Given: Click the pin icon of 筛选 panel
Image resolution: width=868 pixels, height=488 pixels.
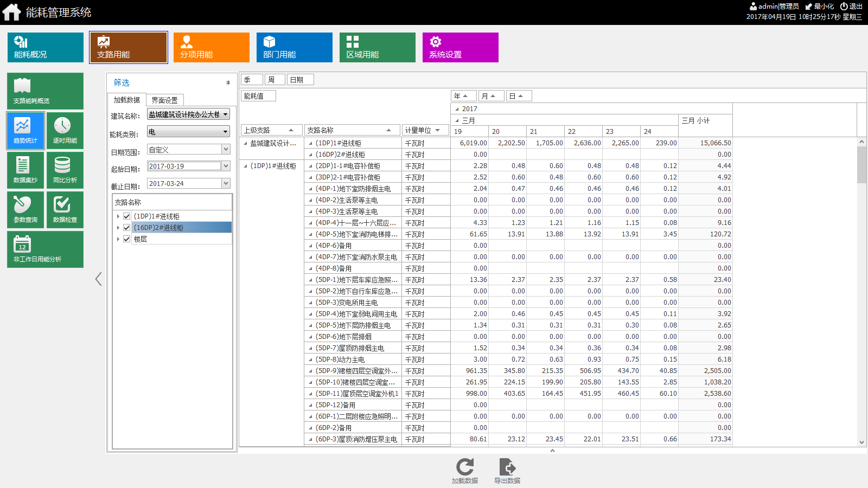Looking at the screenshot, I should click(228, 83).
